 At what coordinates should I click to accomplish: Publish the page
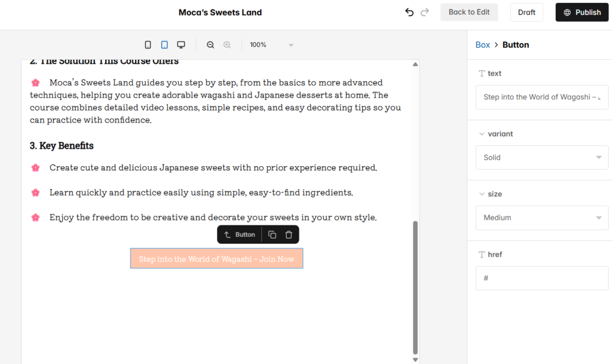tap(582, 12)
